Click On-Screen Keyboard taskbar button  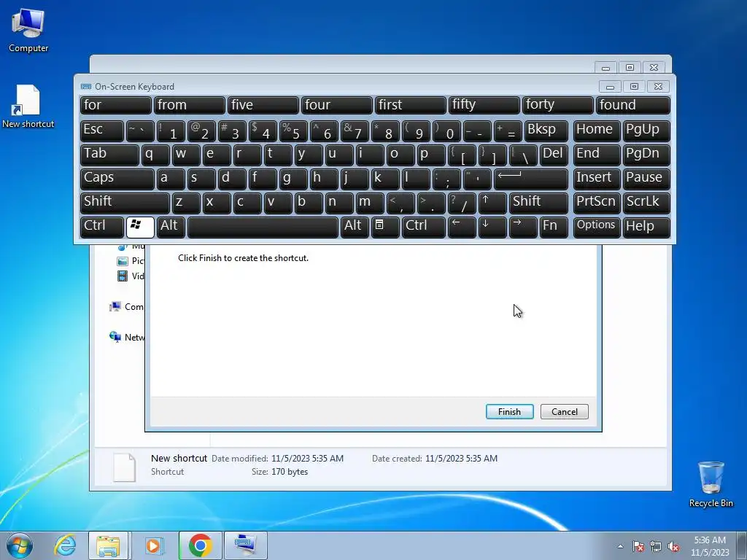245,545
